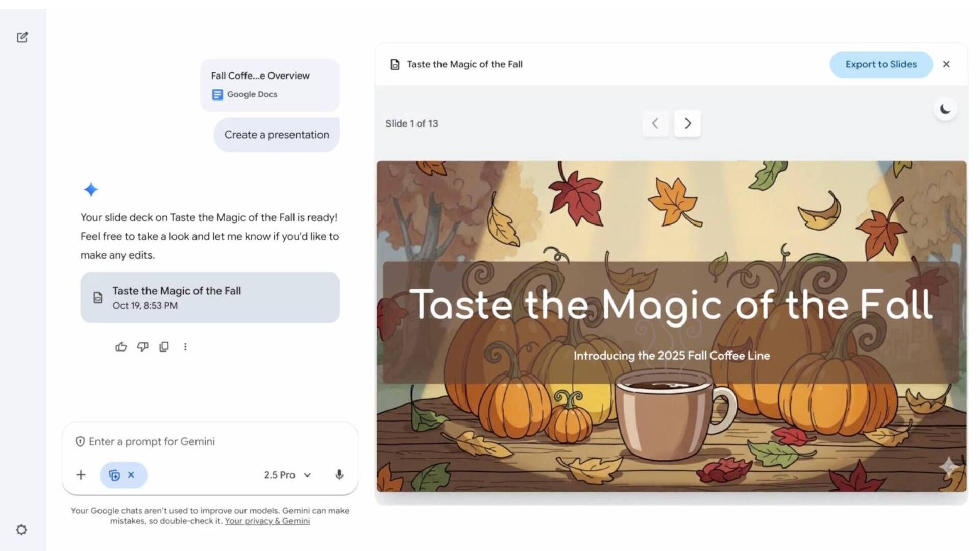The width and height of the screenshot is (980, 551).
Task: Give thumbs down to the response
Action: pos(142,347)
